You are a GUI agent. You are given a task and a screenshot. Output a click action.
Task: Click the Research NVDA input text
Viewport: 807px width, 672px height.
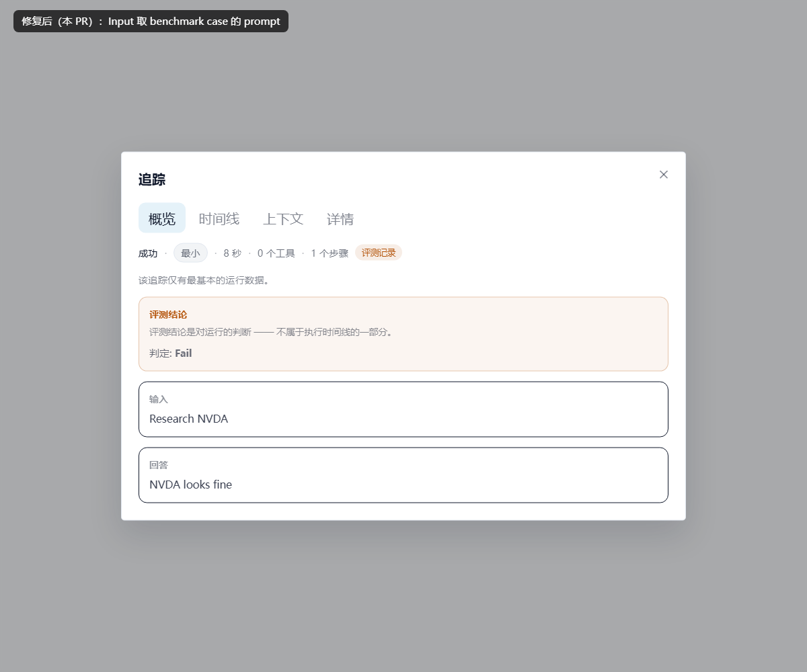[x=189, y=419]
